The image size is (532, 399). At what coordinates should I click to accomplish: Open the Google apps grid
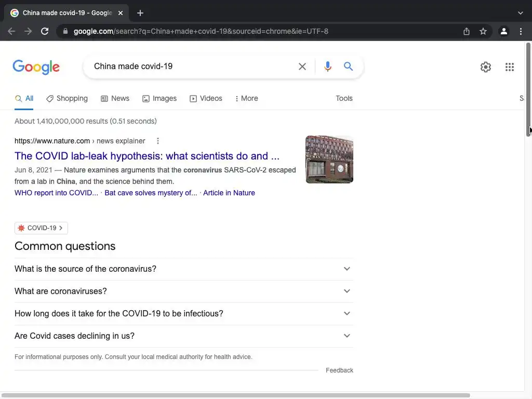coord(510,67)
